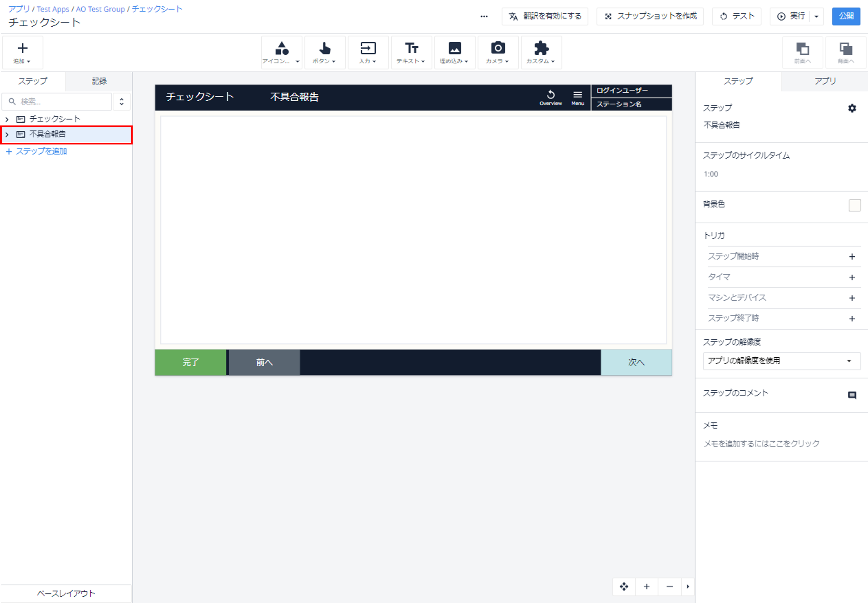Open the step comment bubble icon
868x603 pixels.
(x=852, y=395)
